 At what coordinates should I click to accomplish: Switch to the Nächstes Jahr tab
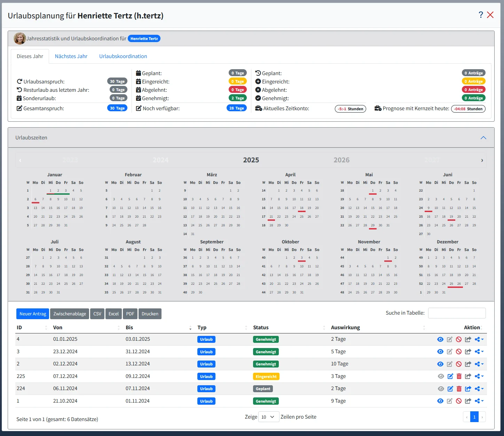pyautogui.click(x=71, y=56)
